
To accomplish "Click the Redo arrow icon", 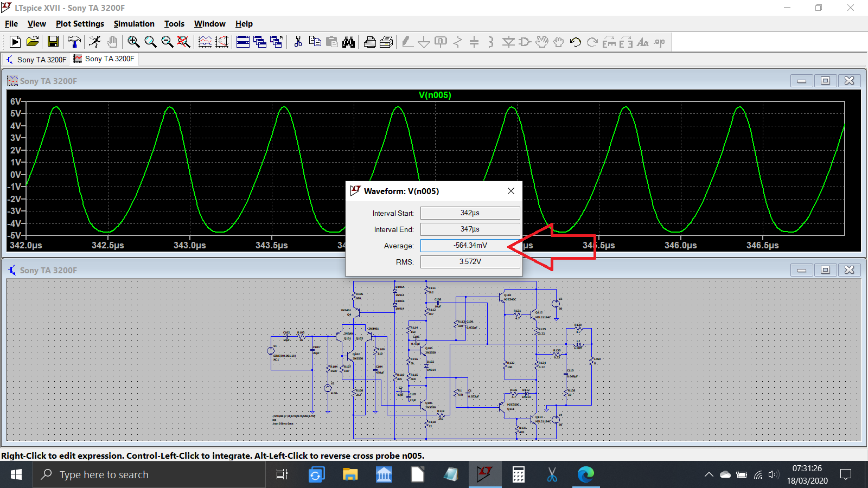I will (592, 42).
